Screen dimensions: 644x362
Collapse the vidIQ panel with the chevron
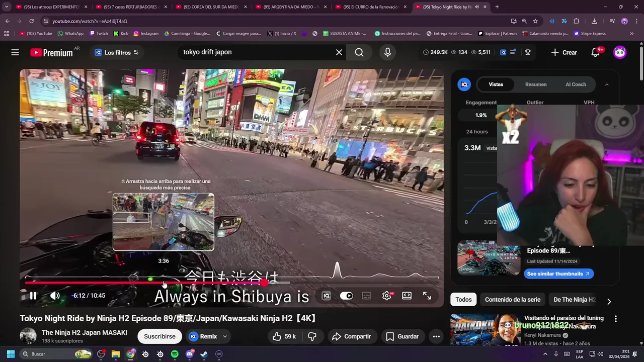pos(607,84)
